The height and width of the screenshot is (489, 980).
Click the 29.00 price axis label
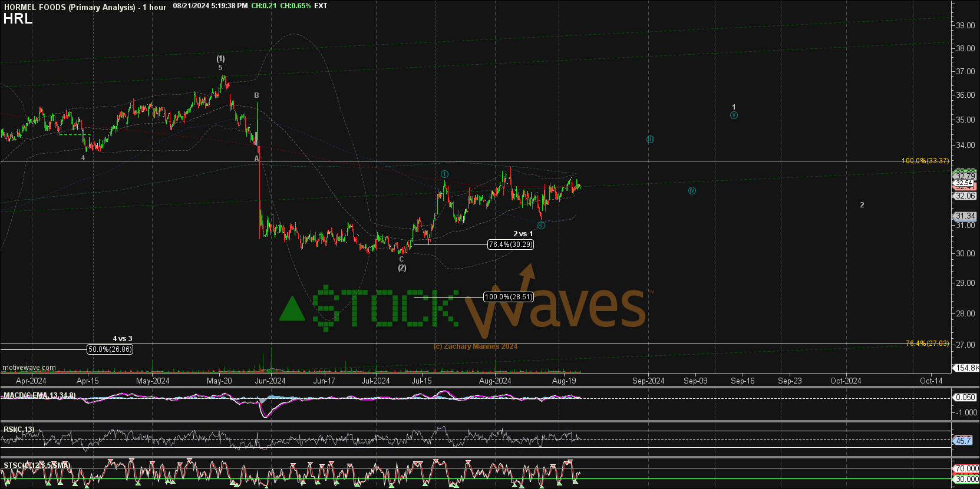tap(965, 283)
